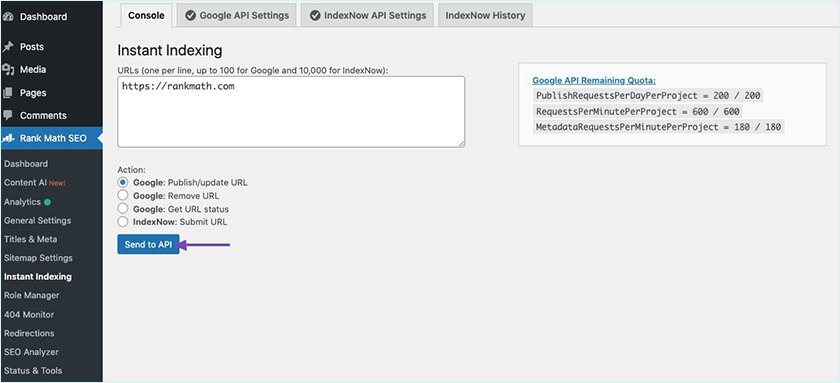Click the Instant Indexing page heading
840x383 pixels.
coord(169,51)
